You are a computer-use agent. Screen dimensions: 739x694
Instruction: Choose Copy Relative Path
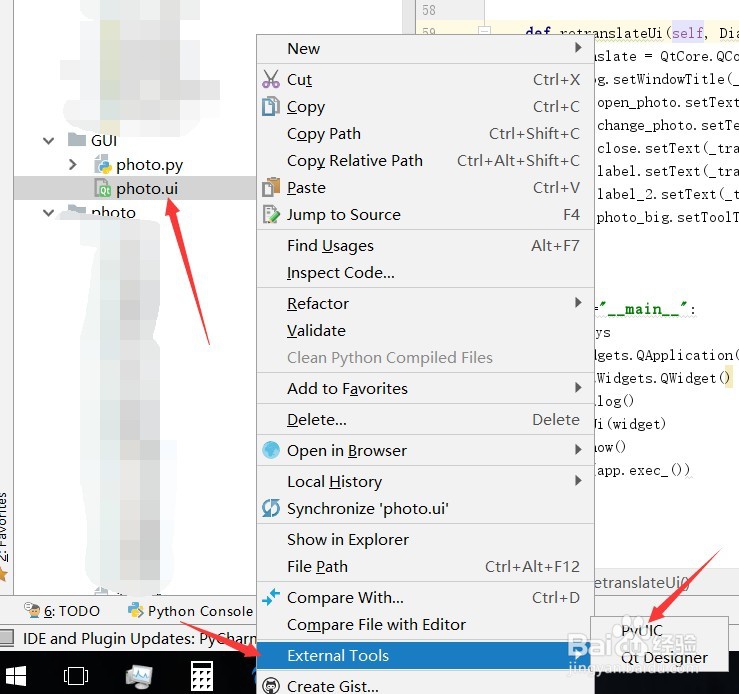click(425, 161)
